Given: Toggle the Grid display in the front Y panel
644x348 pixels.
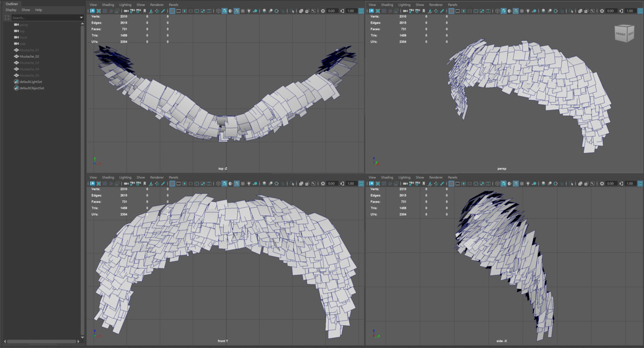Looking at the screenshot, I should [x=172, y=183].
